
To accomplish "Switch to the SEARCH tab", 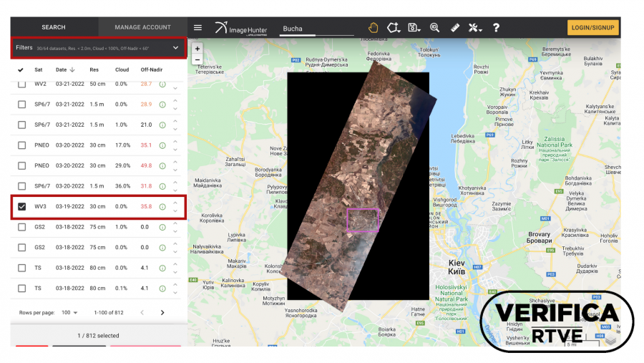I will pos(54,27).
